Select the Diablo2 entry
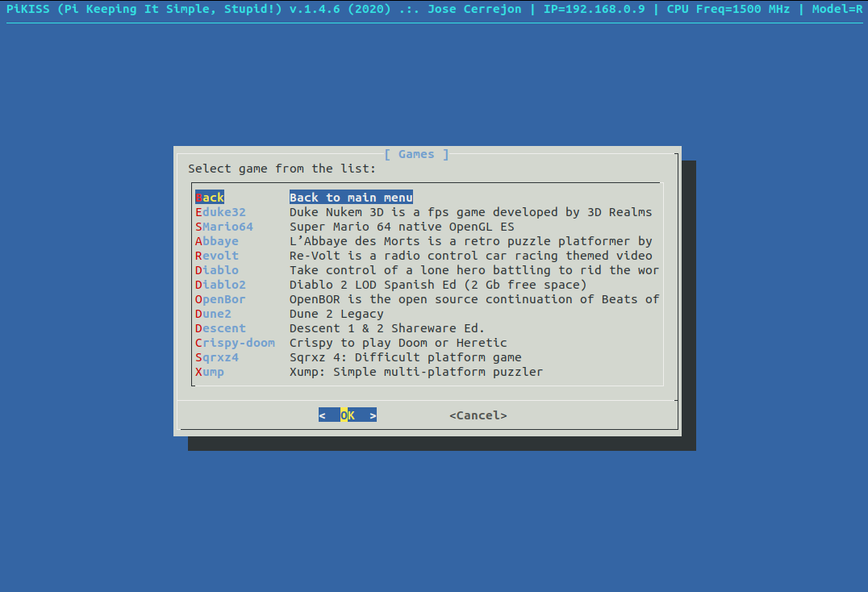 (x=220, y=285)
